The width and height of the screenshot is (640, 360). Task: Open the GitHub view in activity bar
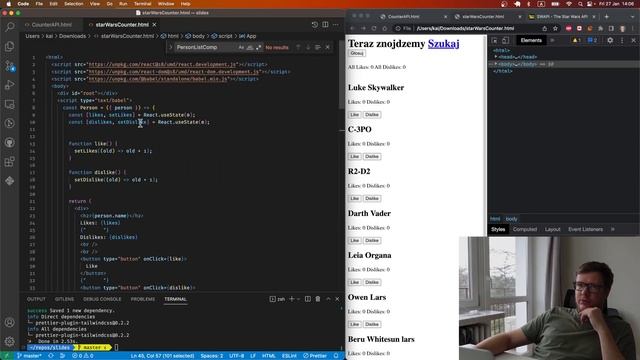9,142
